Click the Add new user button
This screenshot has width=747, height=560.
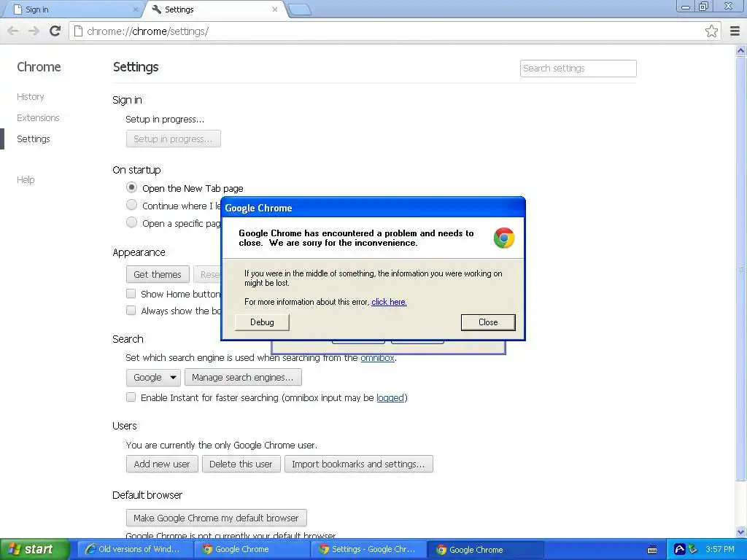[x=162, y=464]
